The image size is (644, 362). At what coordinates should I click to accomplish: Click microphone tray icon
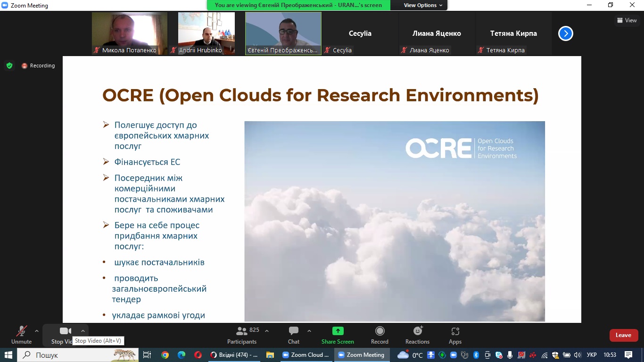510,355
